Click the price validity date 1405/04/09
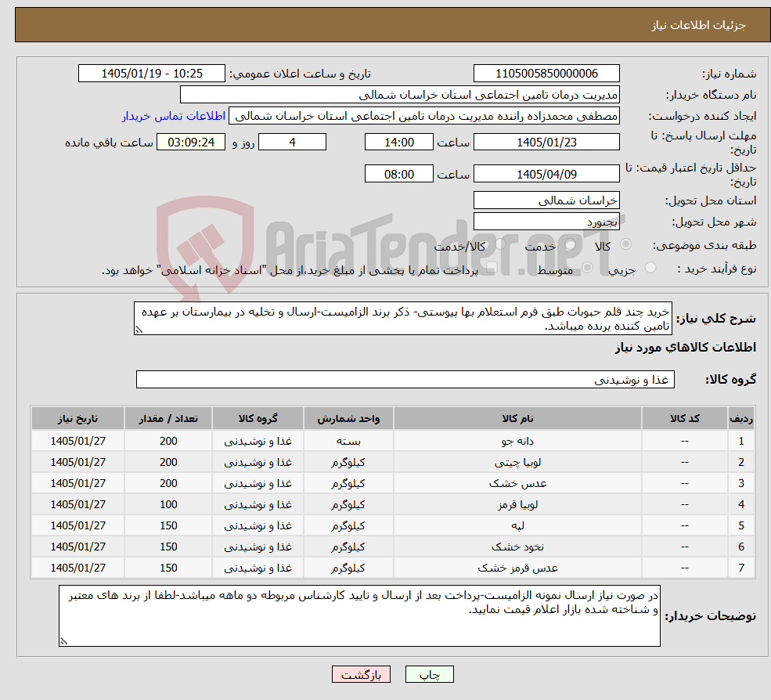Viewport: 771px width, 700px height. click(x=546, y=174)
